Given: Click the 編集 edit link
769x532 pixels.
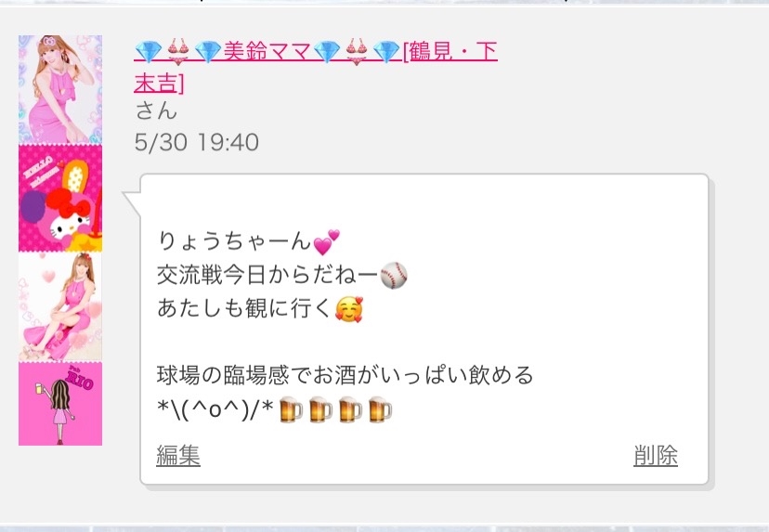Looking at the screenshot, I should tap(178, 455).
